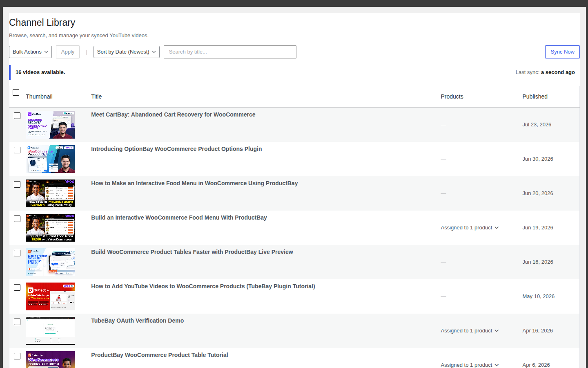Expand Assigned to 1 product for Apr 6 video

[x=470, y=365]
